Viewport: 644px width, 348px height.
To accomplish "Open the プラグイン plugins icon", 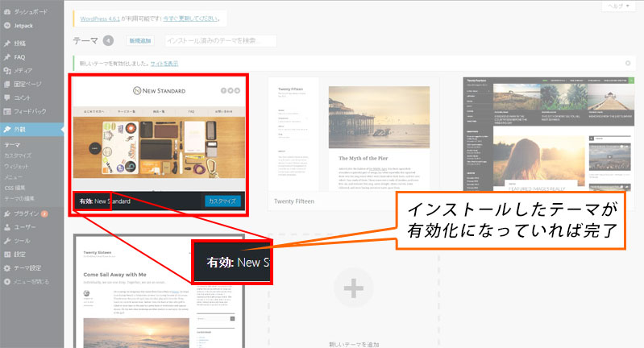I will [x=7, y=213].
